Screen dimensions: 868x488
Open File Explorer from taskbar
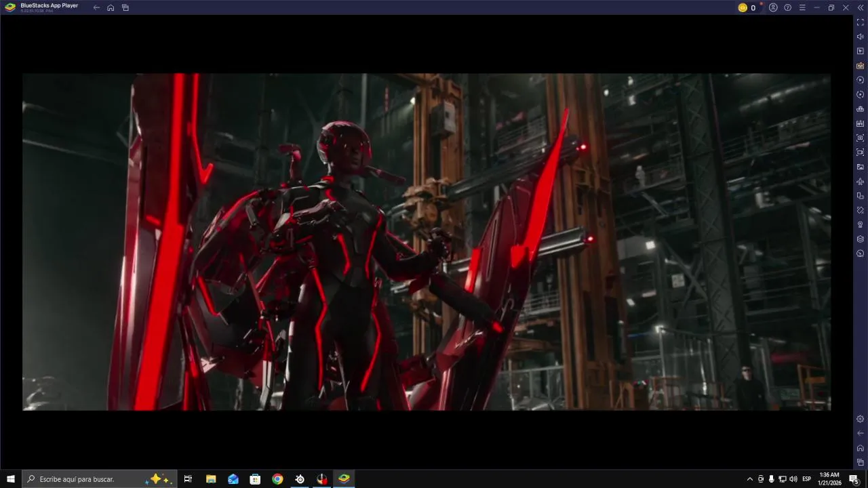tap(211, 479)
